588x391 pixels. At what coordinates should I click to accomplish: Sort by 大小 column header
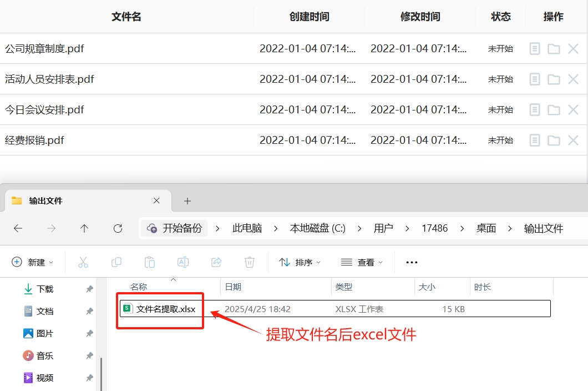(x=427, y=287)
